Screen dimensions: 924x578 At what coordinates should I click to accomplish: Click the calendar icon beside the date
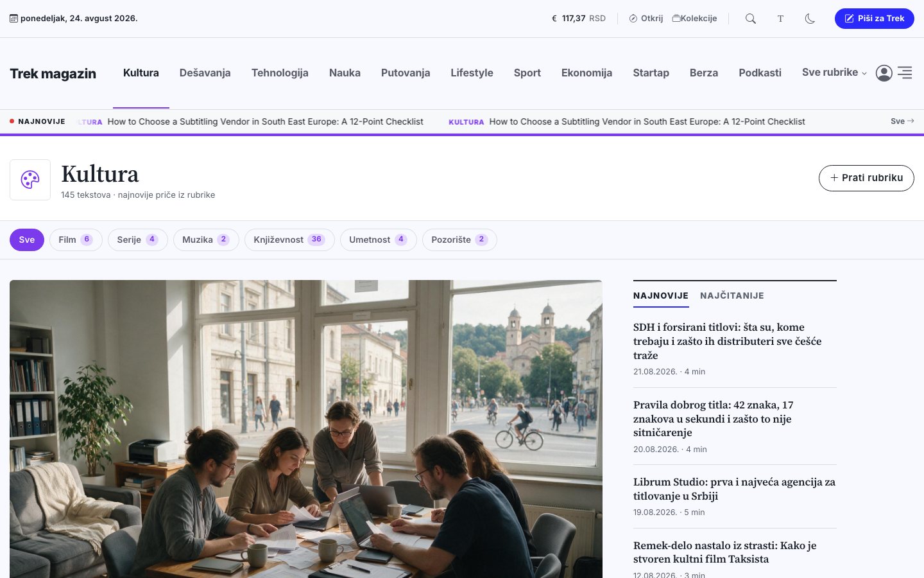13,19
